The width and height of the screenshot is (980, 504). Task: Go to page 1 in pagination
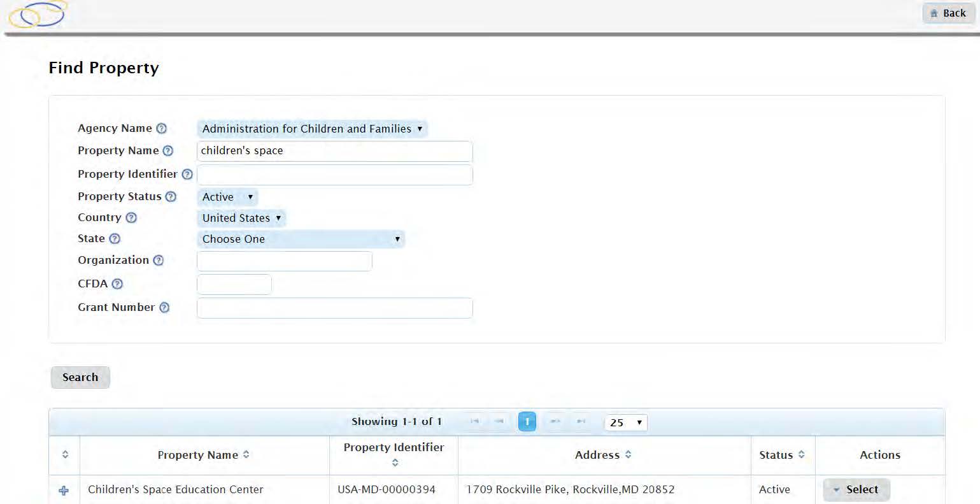coord(527,422)
